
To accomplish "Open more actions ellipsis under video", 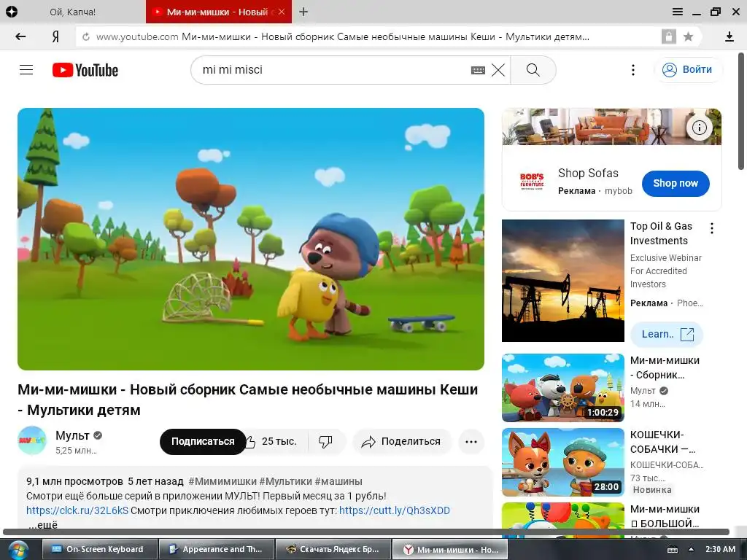I will click(471, 441).
